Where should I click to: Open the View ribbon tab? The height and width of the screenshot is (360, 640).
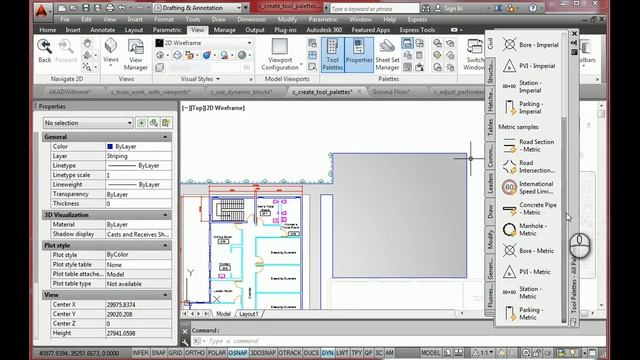tap(198, 30)
